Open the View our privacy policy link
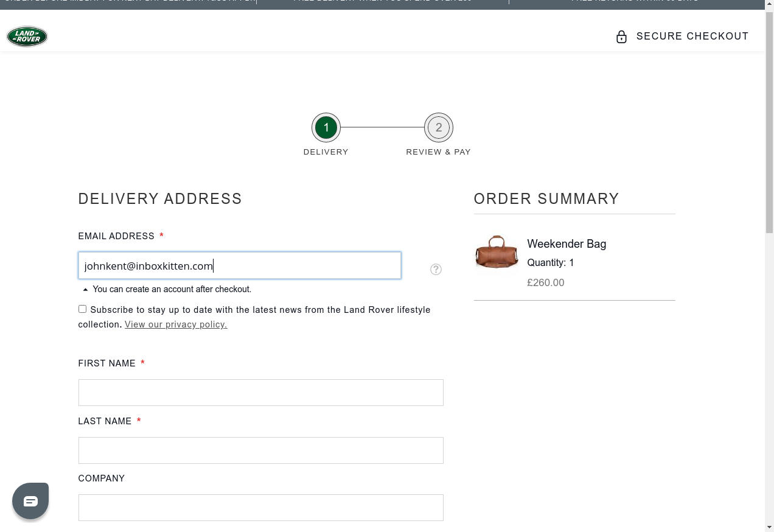 pyautogui.click(x=176, y=324)
